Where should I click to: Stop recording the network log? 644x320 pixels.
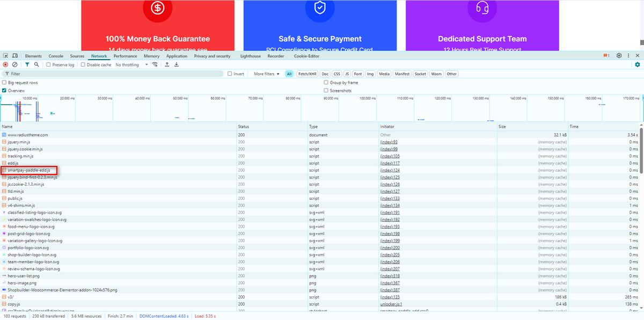tap(5, 64)
